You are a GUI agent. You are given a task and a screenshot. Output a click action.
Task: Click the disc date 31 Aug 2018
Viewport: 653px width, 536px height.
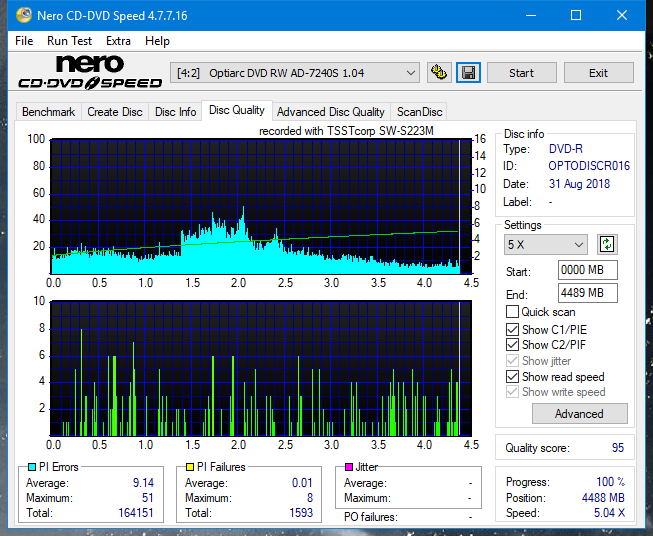pos(579,184)
